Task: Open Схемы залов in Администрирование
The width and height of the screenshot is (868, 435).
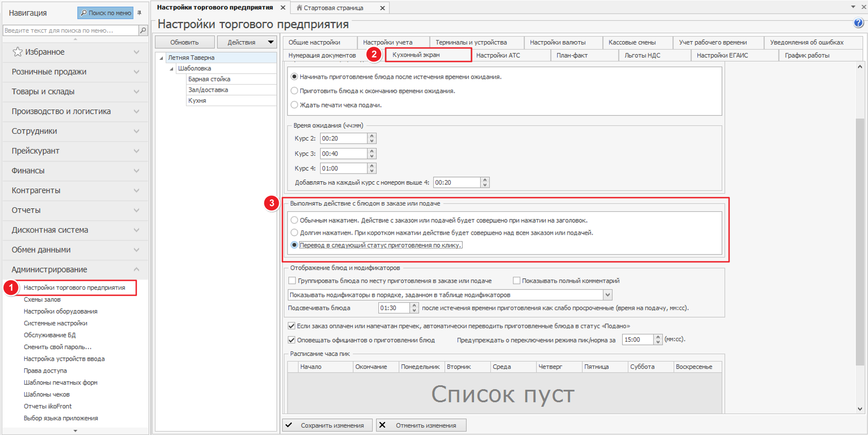Action: coord(42,299)
